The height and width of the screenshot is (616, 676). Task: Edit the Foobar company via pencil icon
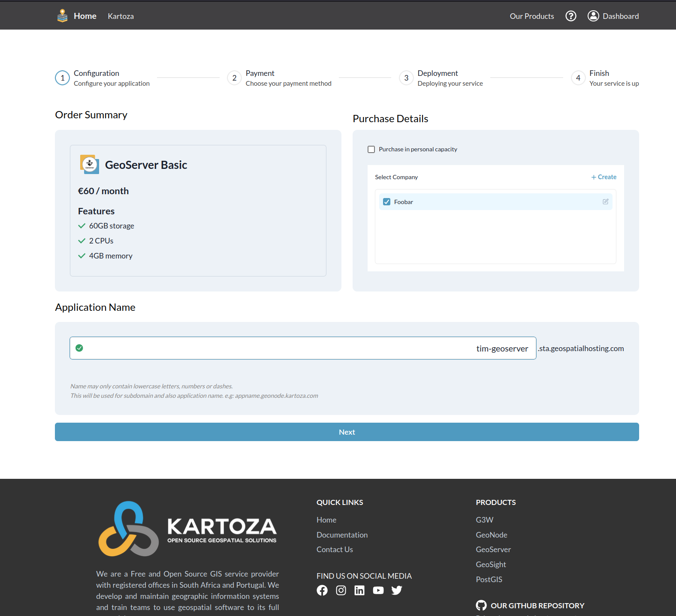[606, 201]
